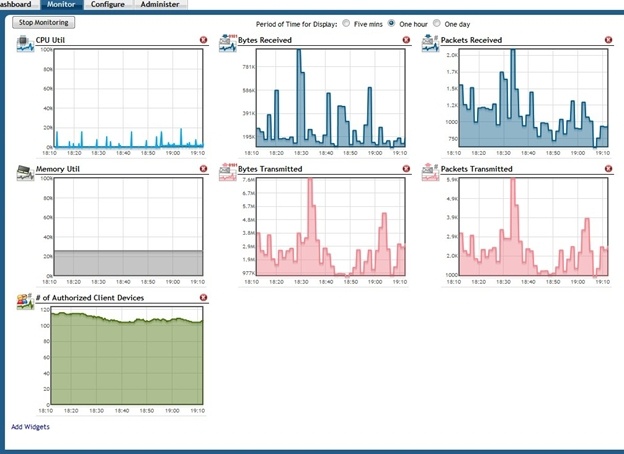
Task: Remove the Packets Received widget
Action: (x=608, y=40)
